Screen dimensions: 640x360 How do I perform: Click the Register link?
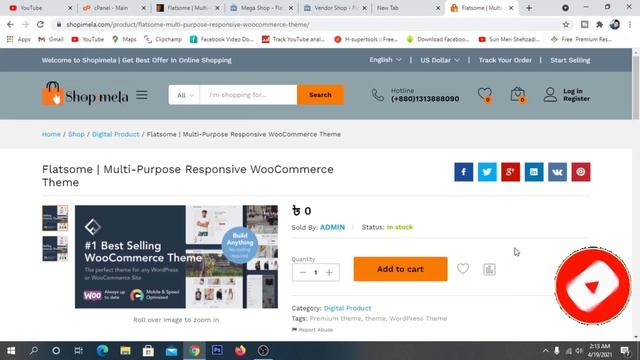pos(576,99)
